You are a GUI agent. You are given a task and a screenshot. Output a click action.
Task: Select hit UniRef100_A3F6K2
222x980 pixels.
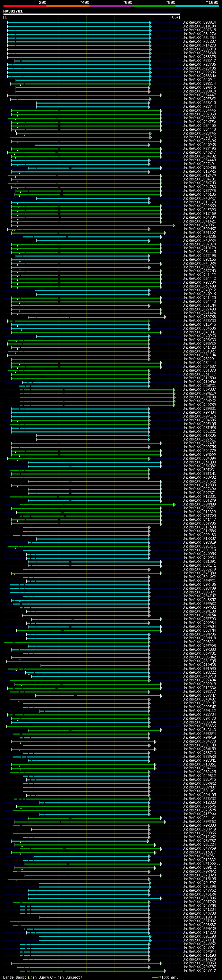coord(199,481)
